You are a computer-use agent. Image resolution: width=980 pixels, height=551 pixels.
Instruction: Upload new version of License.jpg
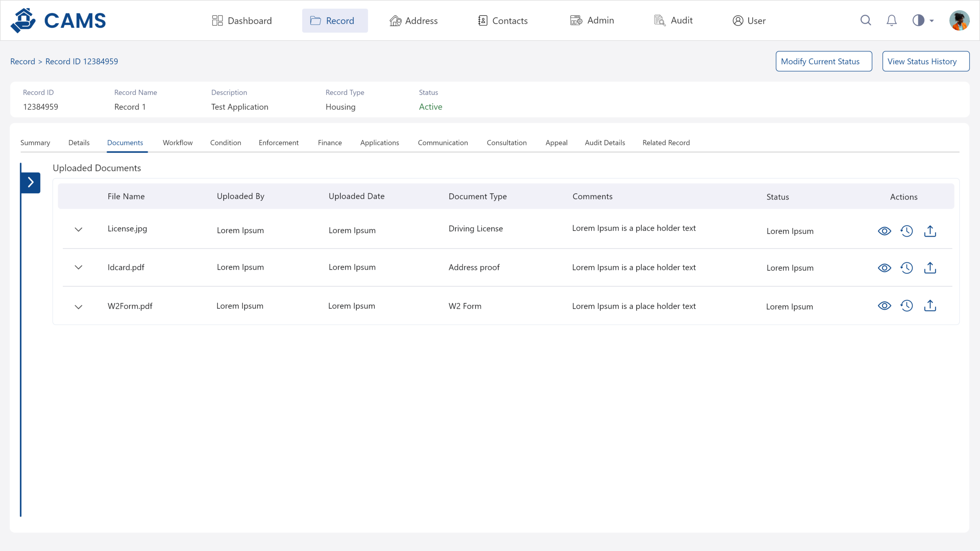click(x=930, y=231)
